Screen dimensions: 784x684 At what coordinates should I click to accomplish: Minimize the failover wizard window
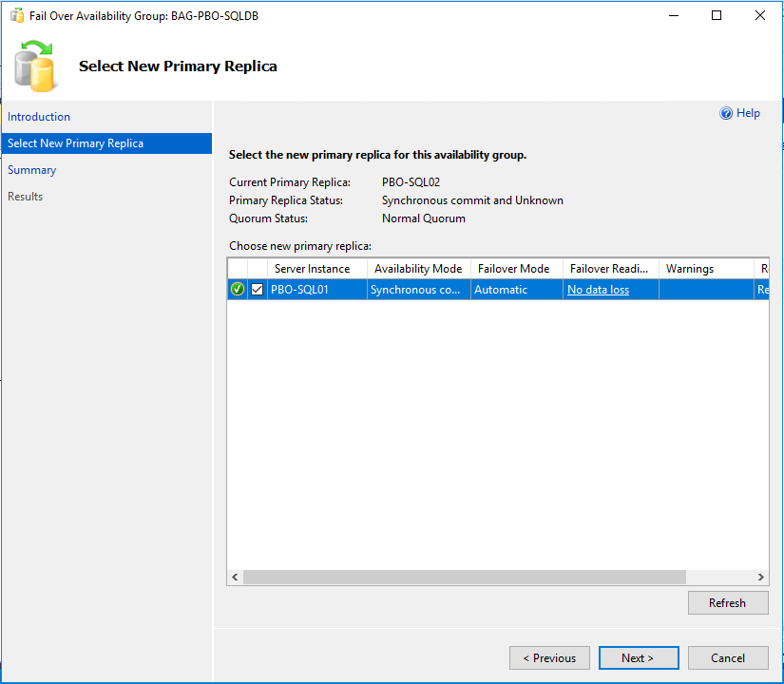(x=674, y=15)
